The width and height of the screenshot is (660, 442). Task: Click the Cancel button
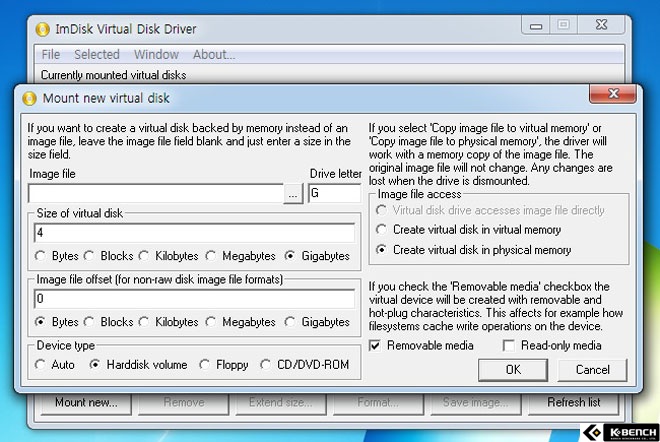click(592, 370)
